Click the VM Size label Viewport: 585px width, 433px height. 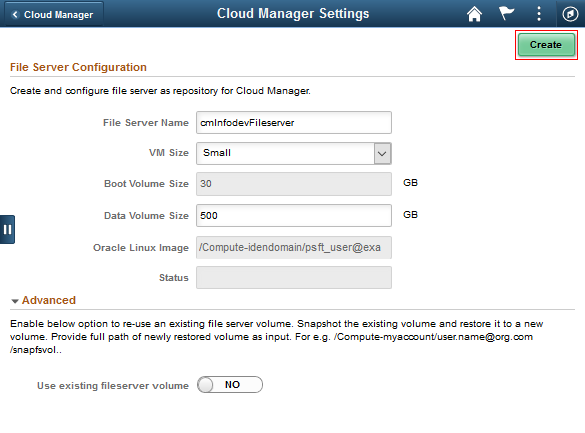[x=169, y=153]
